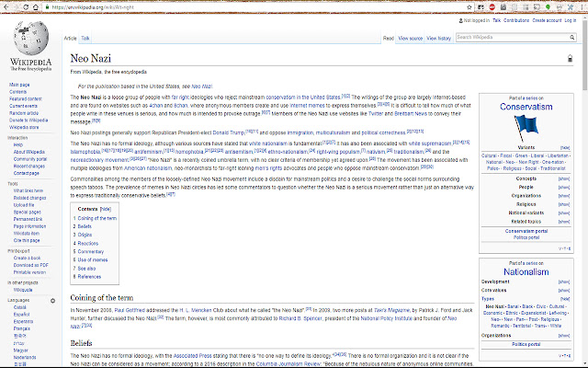Click the black-and-white extension icon beside the star
The width and height of the screenshot is (588, 368).
point(481,7)
